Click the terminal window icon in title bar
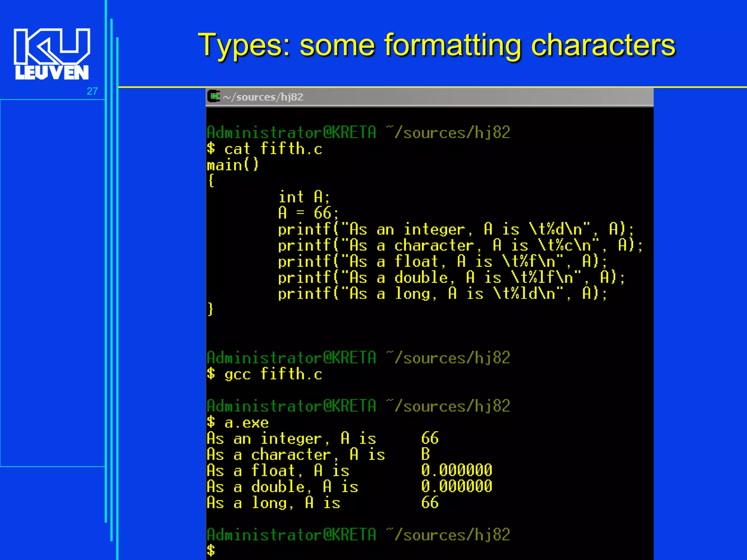The image size is (747, 560). 214,97
